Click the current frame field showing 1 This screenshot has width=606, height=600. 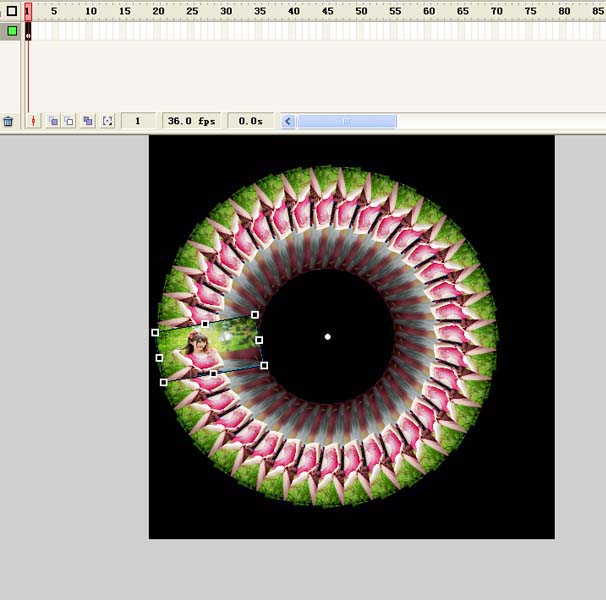click(x=138, y=121)
